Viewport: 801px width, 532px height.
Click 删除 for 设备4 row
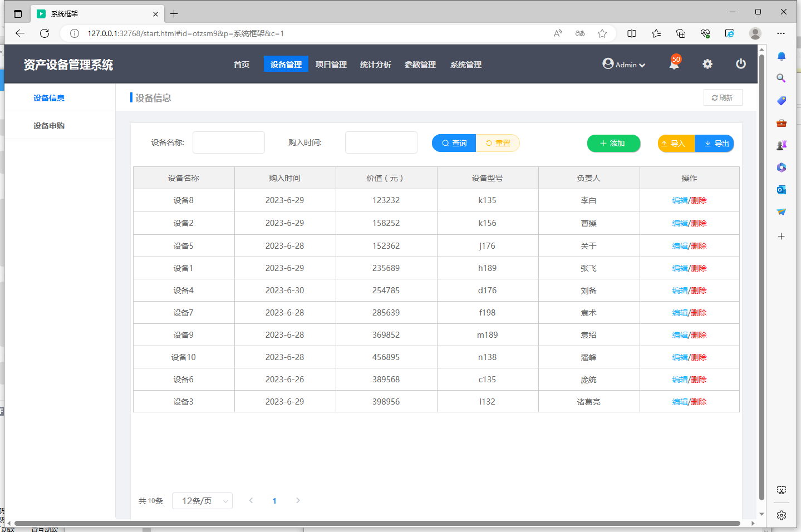click(x=699, y=290)
